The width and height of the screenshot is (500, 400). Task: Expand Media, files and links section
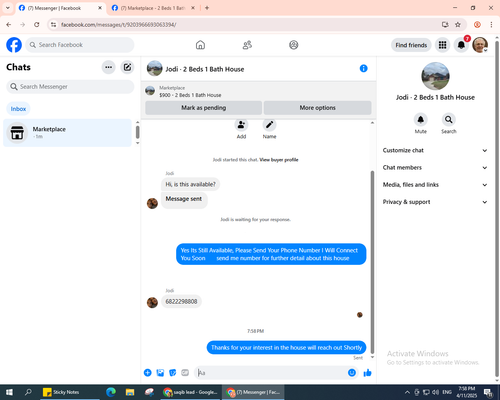click(x=435, y=185)
